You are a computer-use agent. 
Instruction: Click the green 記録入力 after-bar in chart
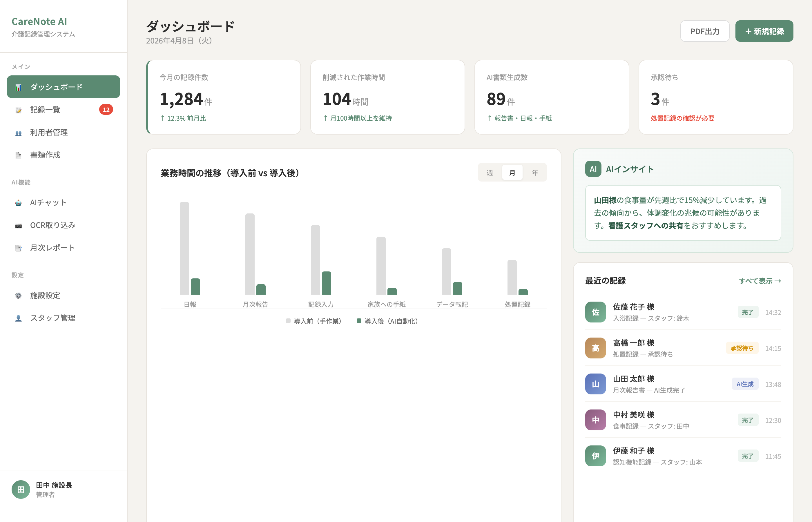326,283
